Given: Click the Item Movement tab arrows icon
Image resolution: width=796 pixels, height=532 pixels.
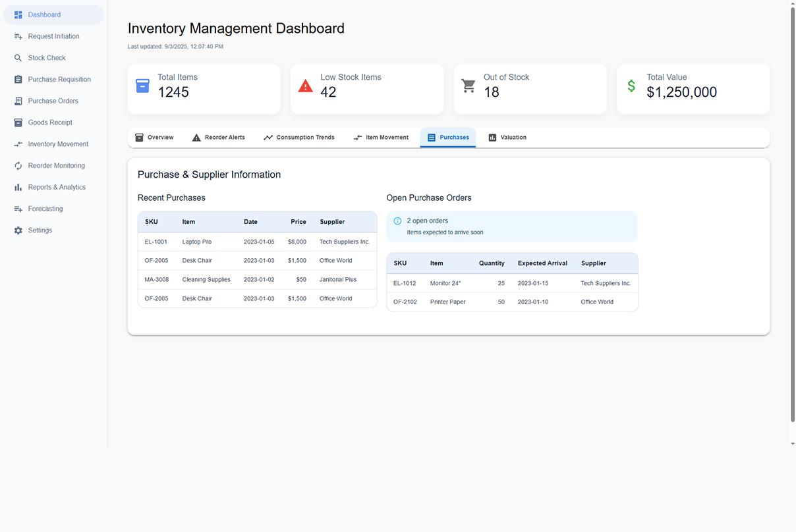Looking at the screenshot, I should 358,138.
